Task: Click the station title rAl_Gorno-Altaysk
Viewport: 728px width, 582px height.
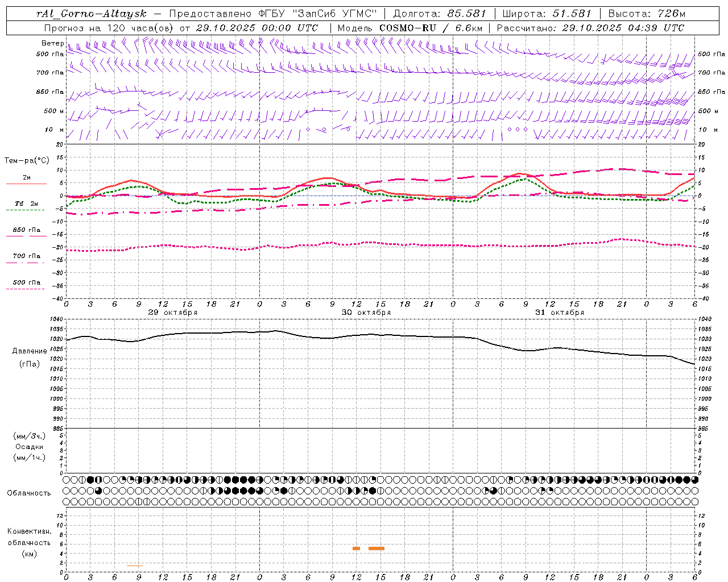Action: pos(92,14)
